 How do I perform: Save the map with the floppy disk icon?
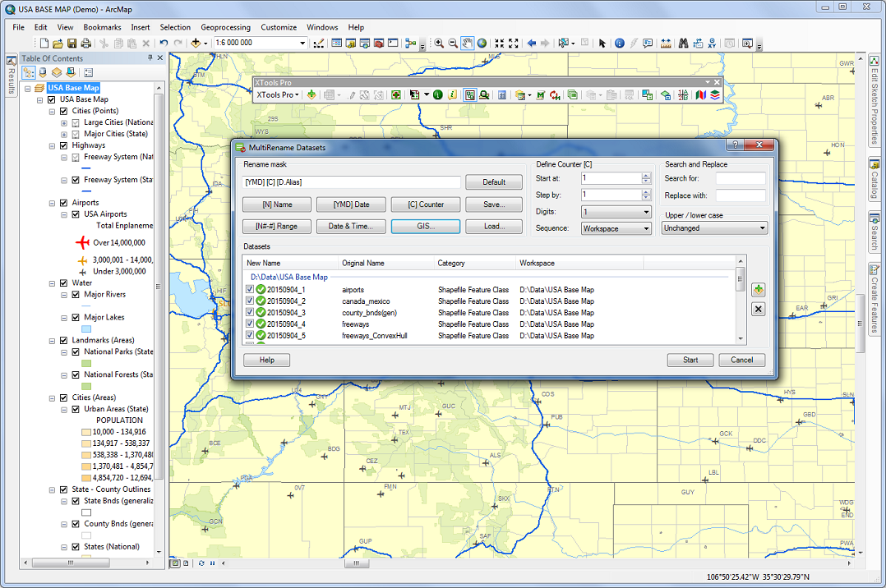[72, 43]
